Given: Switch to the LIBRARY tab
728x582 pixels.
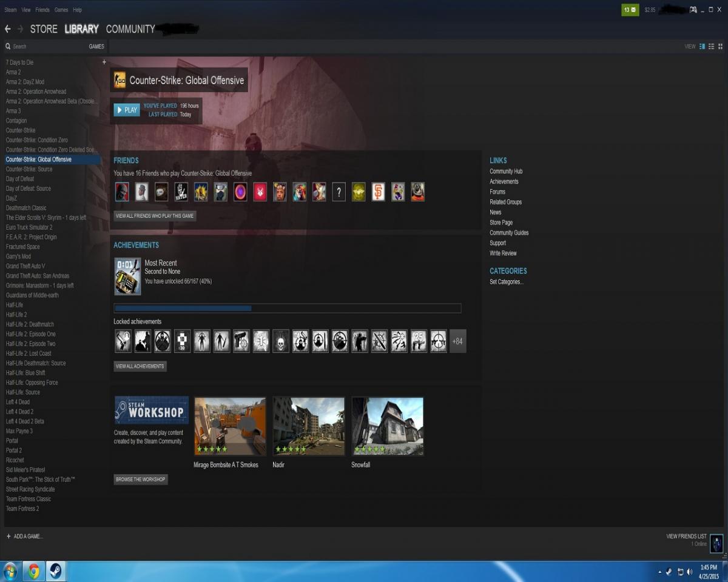Looking at the screenshot, I should [82, 29].
